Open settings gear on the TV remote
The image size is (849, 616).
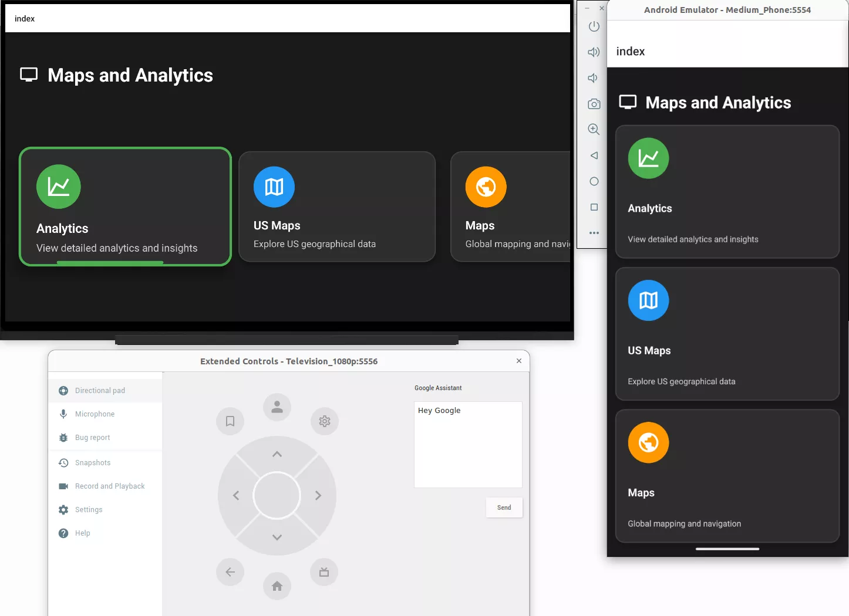tap(325, 421)
